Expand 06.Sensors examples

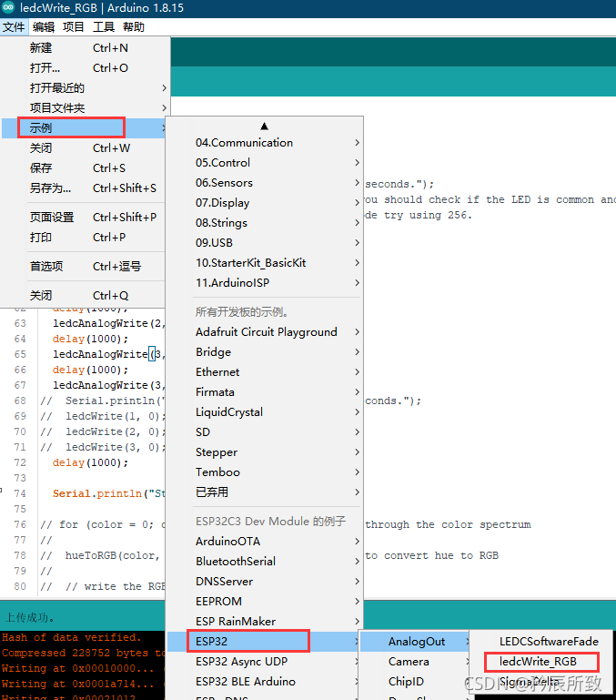pos(264,183)
